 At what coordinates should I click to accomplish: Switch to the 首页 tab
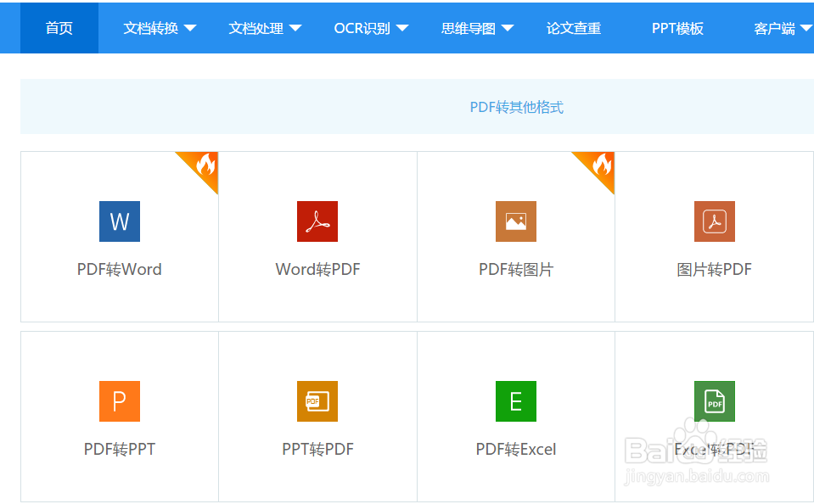click(x=59, y=27)
